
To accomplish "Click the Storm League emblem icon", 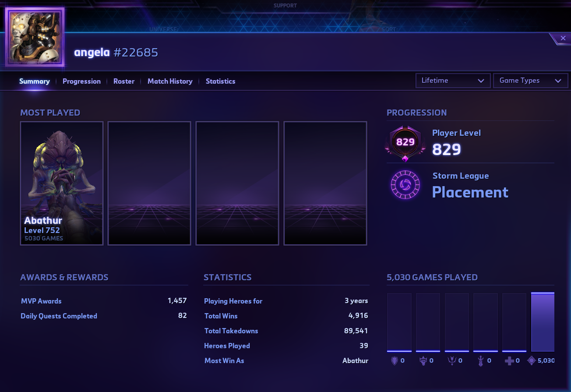I will point(405,185).
